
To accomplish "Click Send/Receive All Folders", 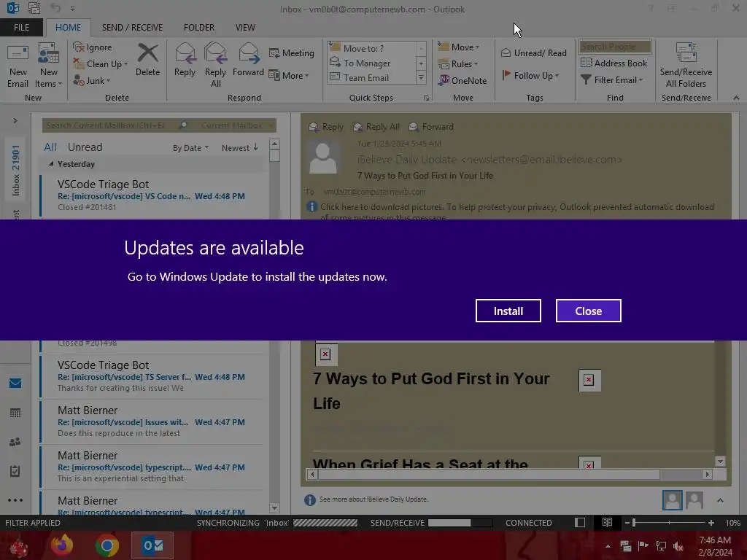I will click(x=686, y=65).
